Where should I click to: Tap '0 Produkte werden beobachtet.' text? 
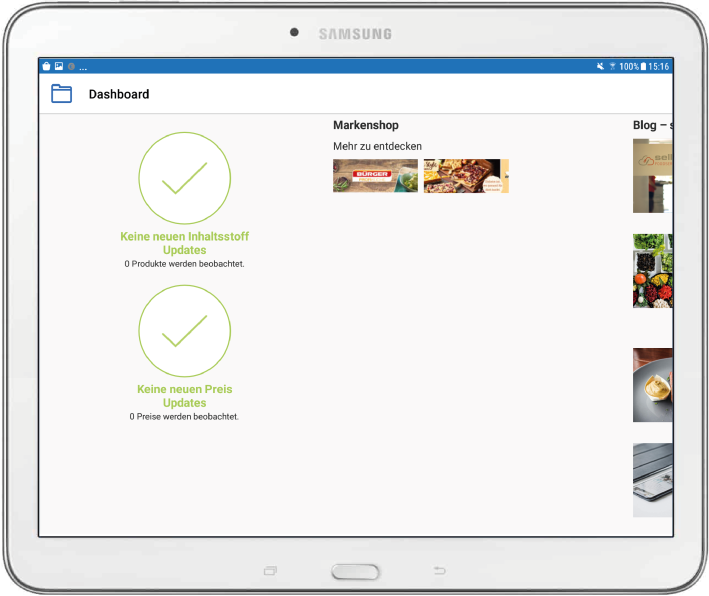coord(184,264)
